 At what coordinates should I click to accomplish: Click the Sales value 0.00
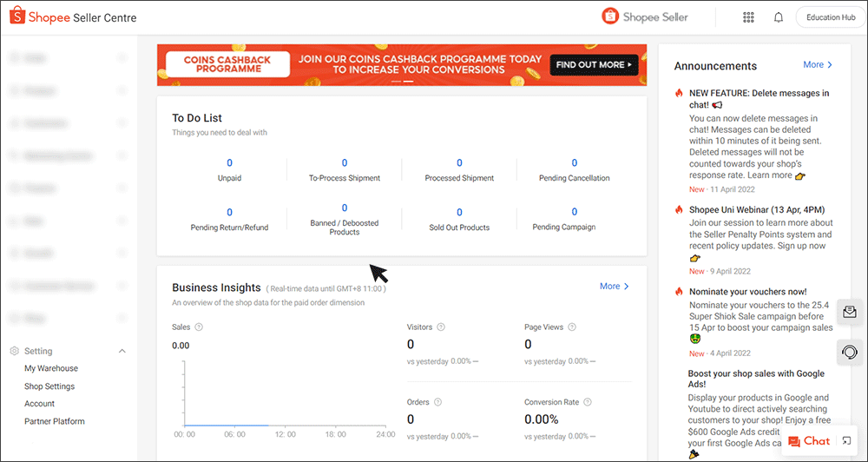coord(181,346)
